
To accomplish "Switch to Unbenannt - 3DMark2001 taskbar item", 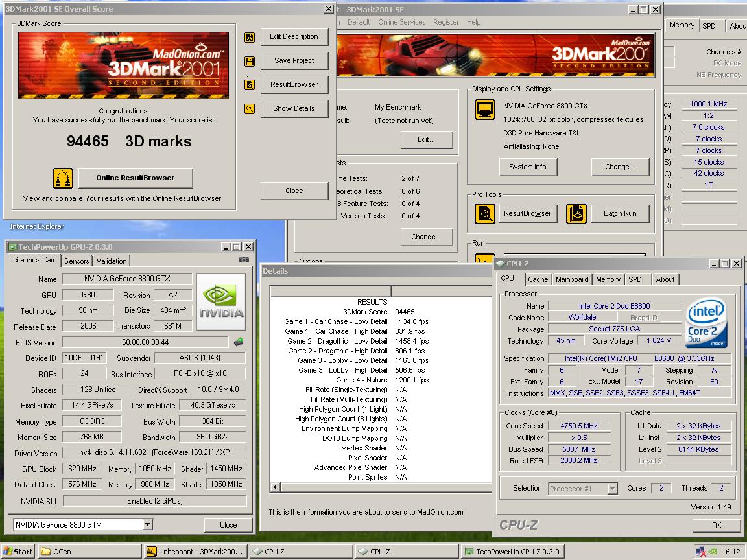I will 195,552.
